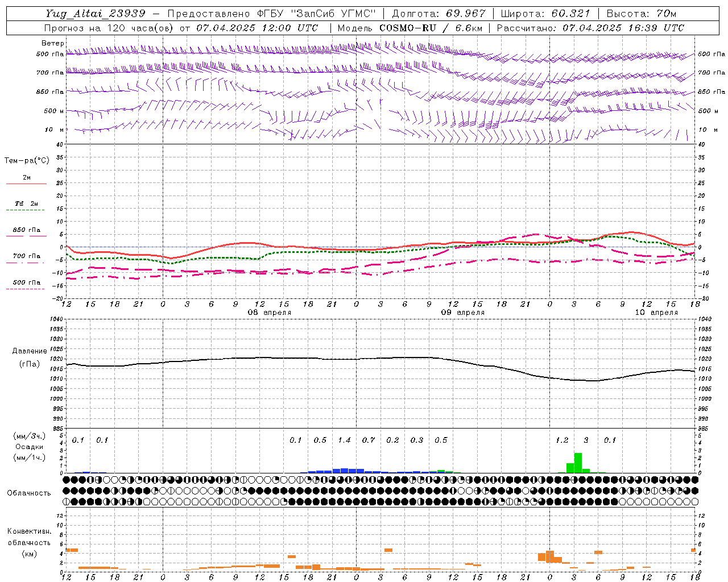Screen dimensions: 728x582
Task: Click the 0.7 precipitation total value
Action: [369, 440]
